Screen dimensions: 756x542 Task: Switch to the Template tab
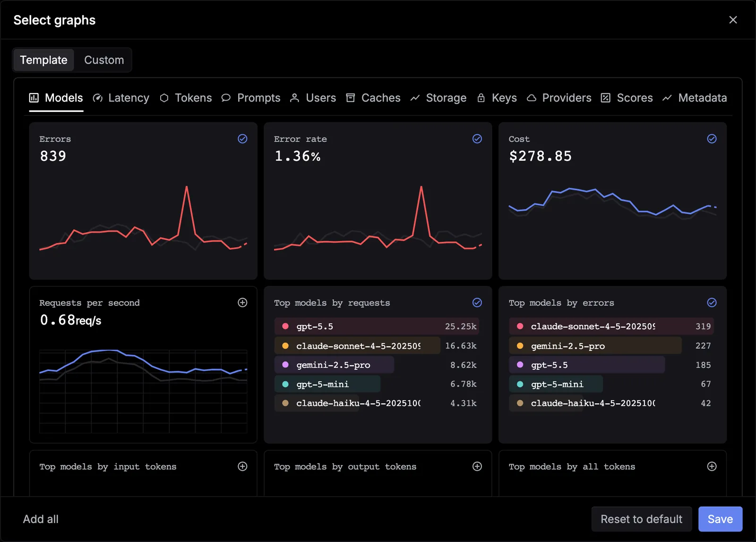tap(43, 60)
